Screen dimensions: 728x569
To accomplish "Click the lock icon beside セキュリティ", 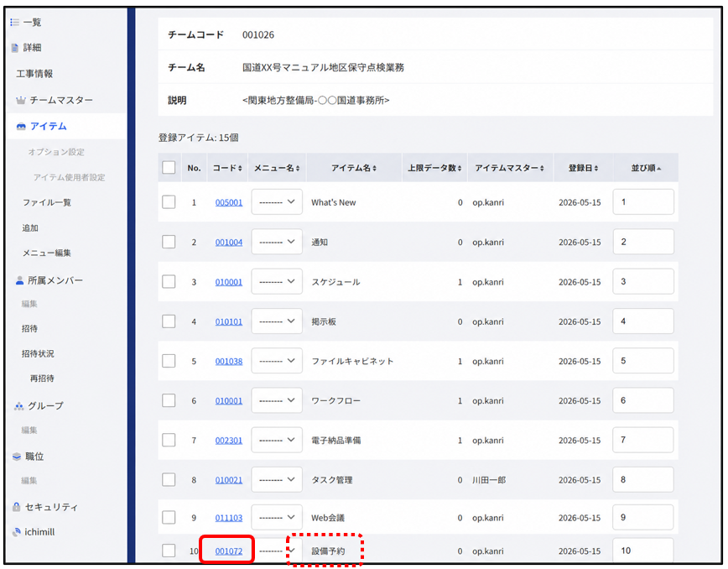I will [x=17, y=507].
